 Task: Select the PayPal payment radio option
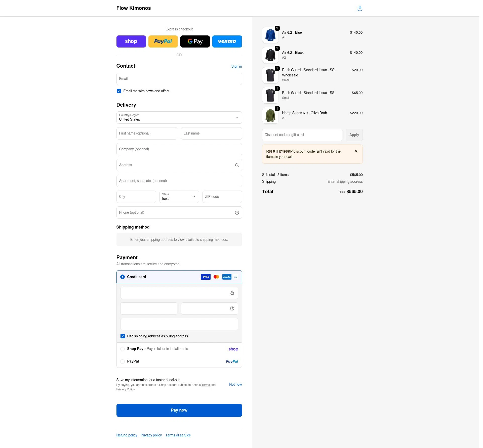coord(123,362)
